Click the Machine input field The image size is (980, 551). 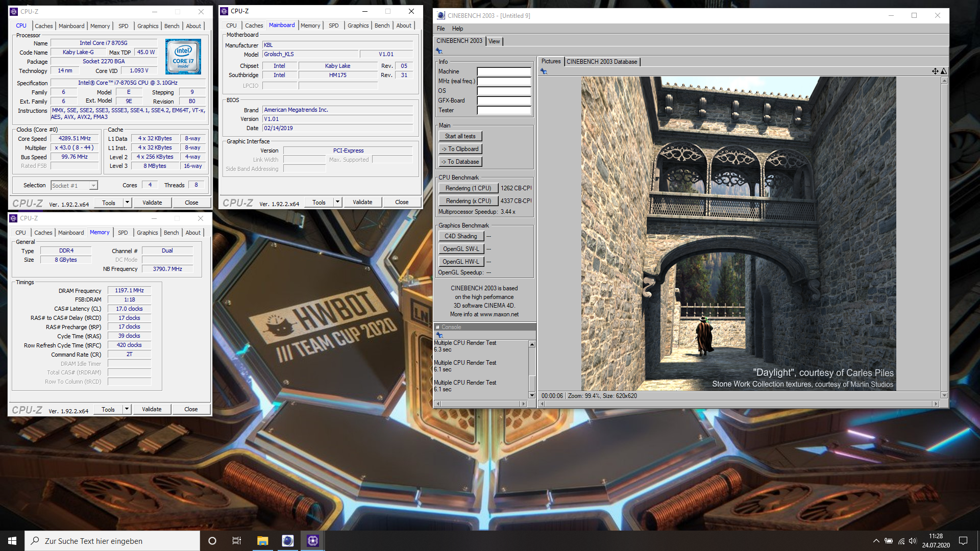point(504,71)
